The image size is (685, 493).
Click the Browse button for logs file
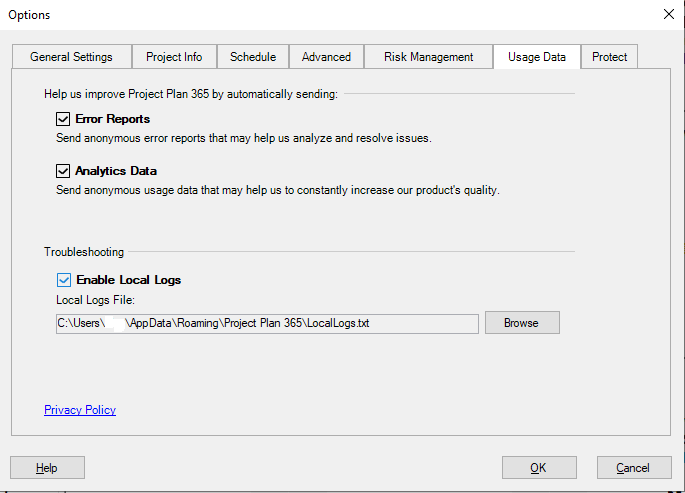pos(521,323)
